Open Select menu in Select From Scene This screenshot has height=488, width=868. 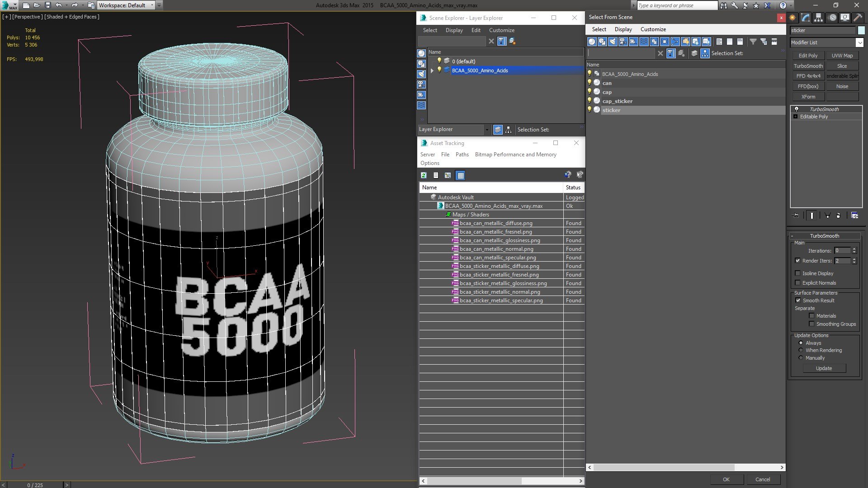pos(599,29)
